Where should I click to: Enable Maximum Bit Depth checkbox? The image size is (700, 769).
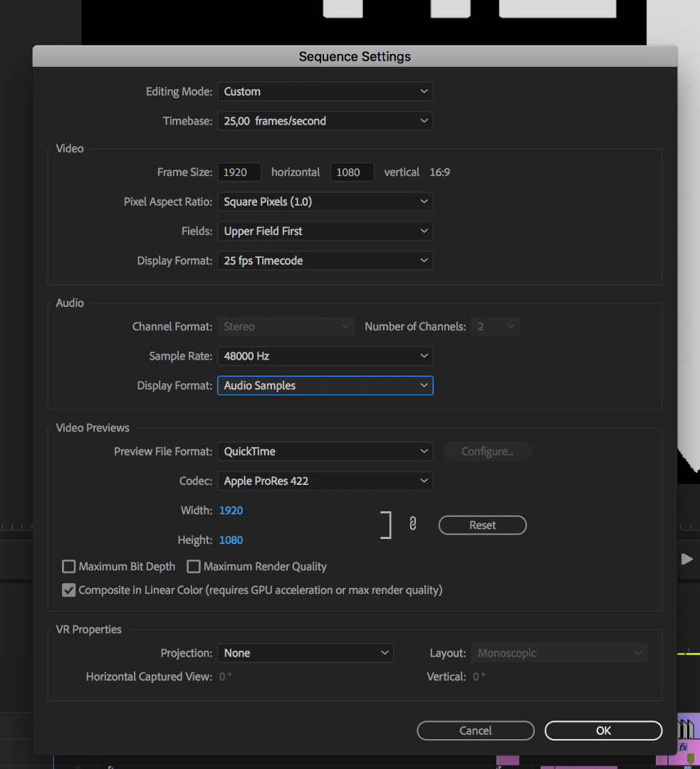coord(69,567)
